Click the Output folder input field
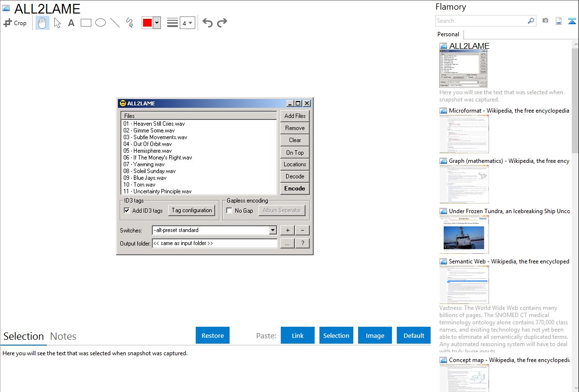 point(215,243)
